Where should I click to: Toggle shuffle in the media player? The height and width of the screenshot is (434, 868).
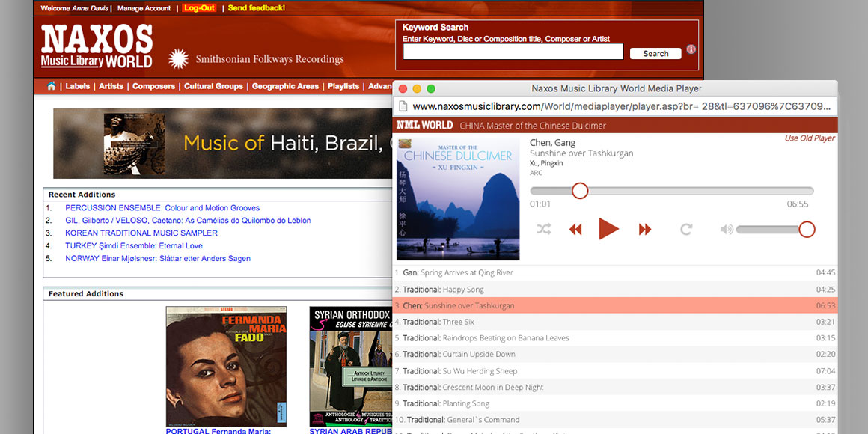click(x=544, y=230)
